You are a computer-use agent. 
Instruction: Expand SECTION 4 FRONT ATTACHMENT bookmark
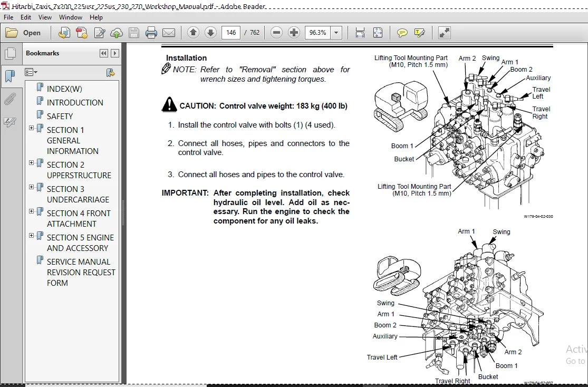[x=32, y=211]
